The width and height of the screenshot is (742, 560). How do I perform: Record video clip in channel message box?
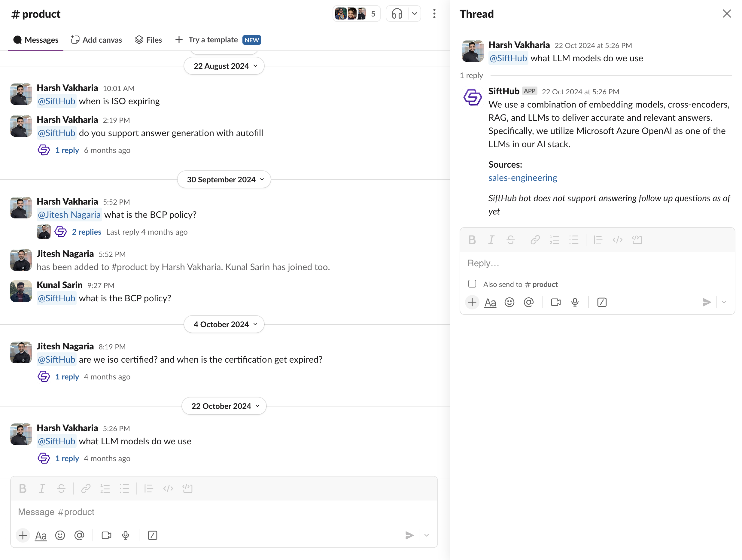coord(106,535)
